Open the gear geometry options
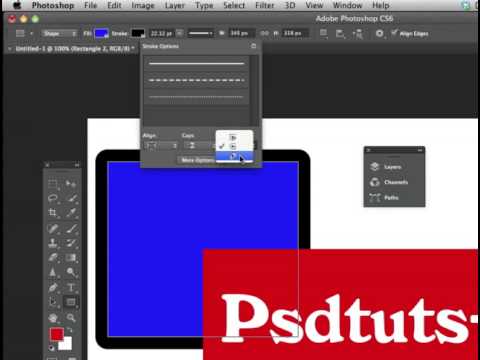The image size is (480, 360). [x=380, y=33]
